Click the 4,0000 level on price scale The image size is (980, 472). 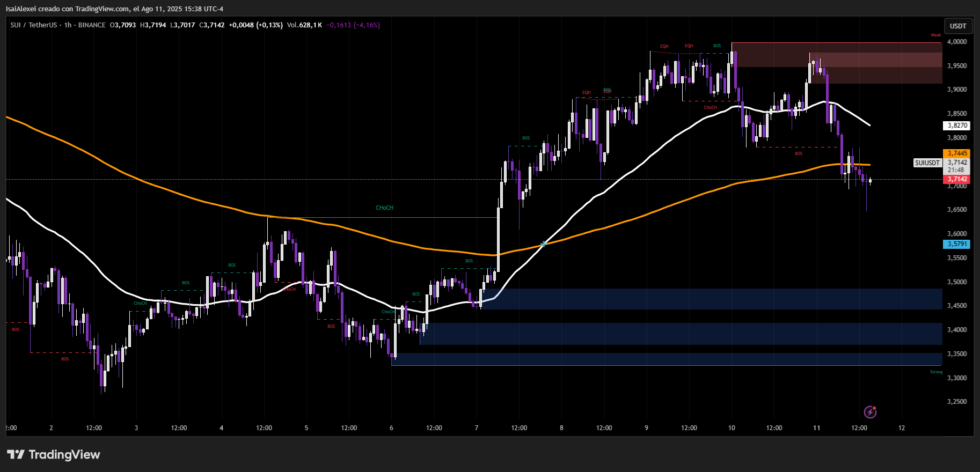point(957,42)
